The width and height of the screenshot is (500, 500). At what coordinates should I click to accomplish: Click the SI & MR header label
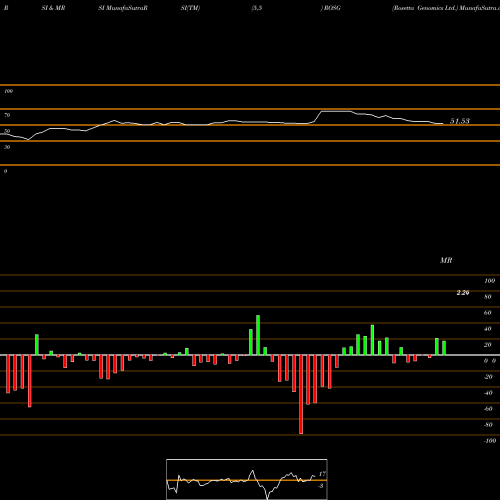53,8
